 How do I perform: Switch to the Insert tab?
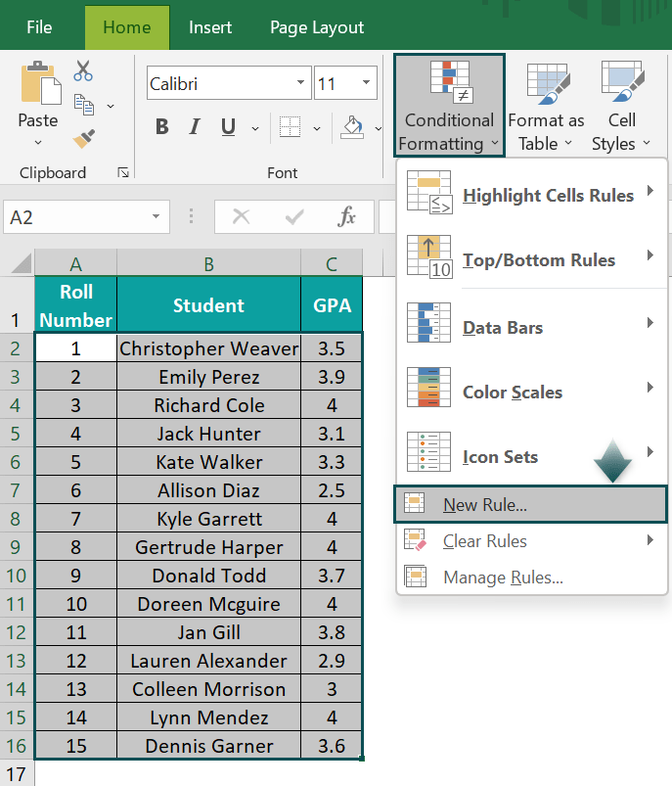(210, 27)
